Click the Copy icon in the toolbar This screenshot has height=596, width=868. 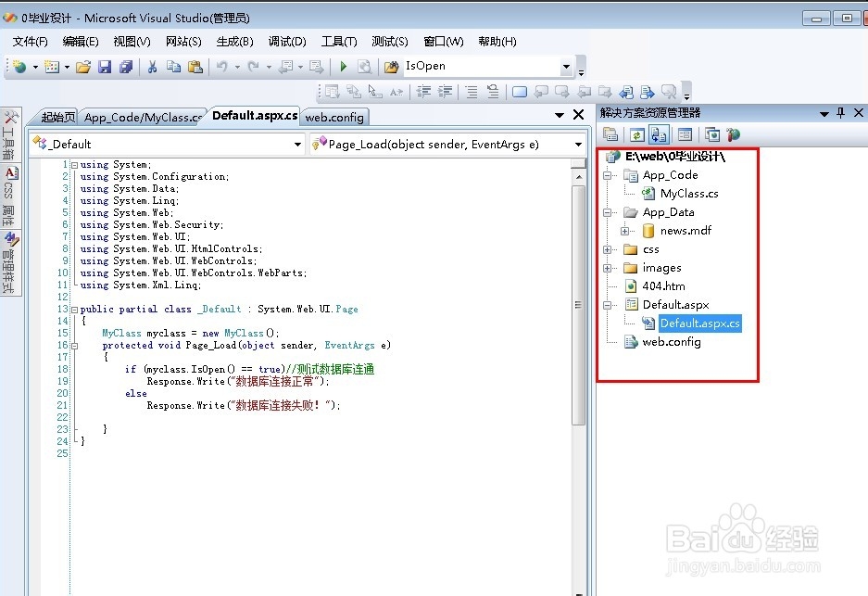pyautogui.click(x=174, y=67)
